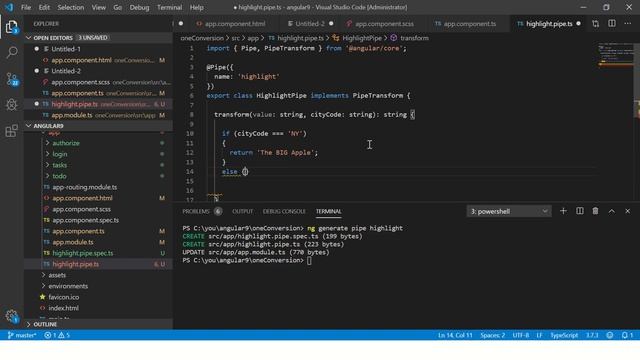Open the Debug menu
This screenshot has height=360, width=640.
point(139,7)
